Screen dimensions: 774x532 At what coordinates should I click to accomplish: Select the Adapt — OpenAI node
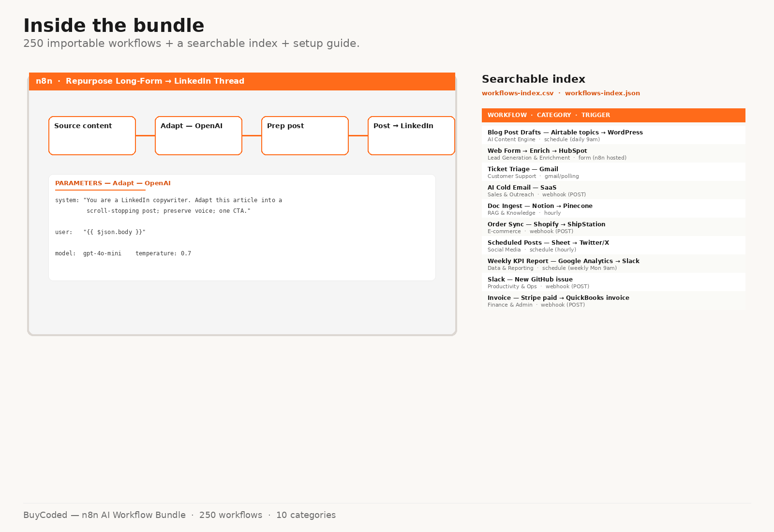click(x=198, y=135)
